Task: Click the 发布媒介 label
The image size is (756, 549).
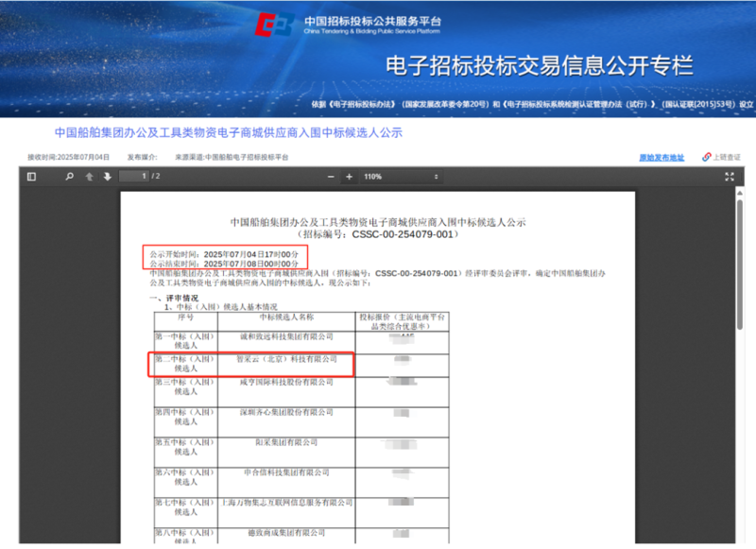Action: (x=143, y=157)
